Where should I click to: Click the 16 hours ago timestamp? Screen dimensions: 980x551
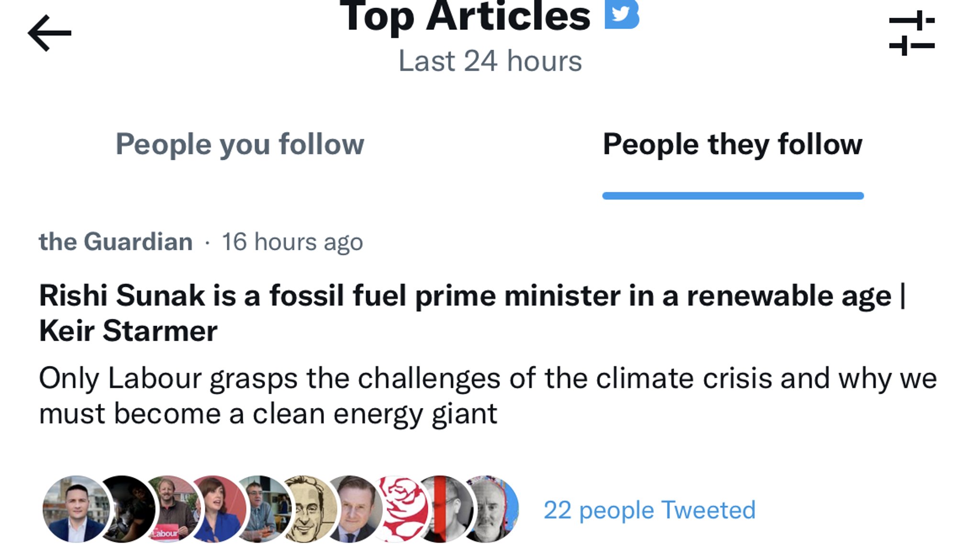[x=292, y=242]
